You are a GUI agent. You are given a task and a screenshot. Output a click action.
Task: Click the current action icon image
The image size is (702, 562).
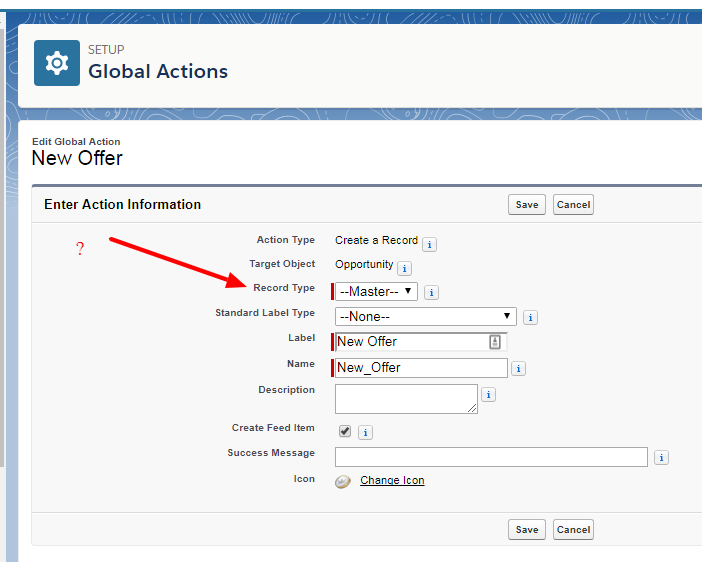tap(343, 481)
